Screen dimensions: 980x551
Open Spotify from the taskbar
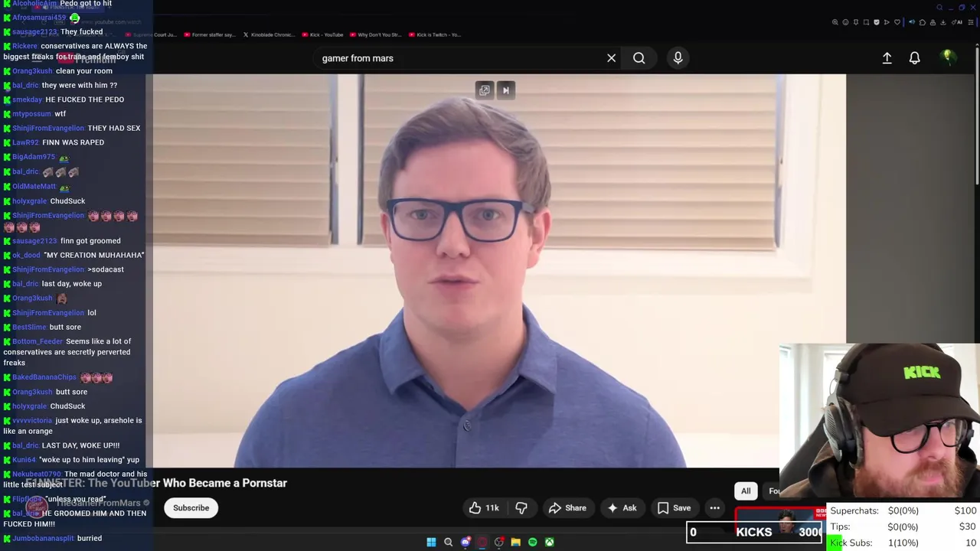(x=533, y=542)
